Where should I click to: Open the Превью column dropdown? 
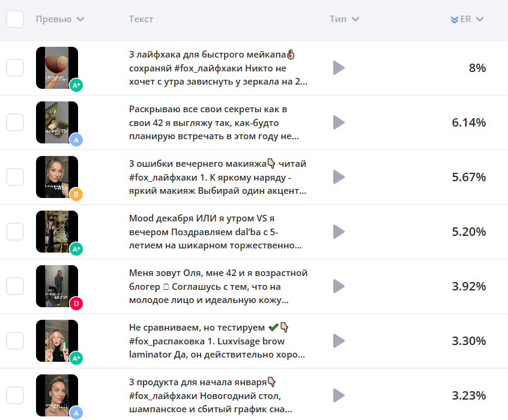pyautogui.click(x=80, y=19)
